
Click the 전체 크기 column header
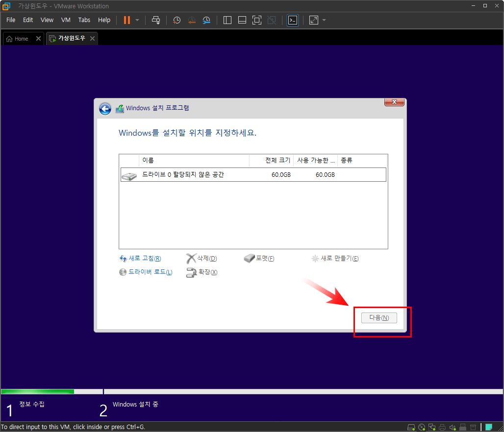(x=271, y=160)
